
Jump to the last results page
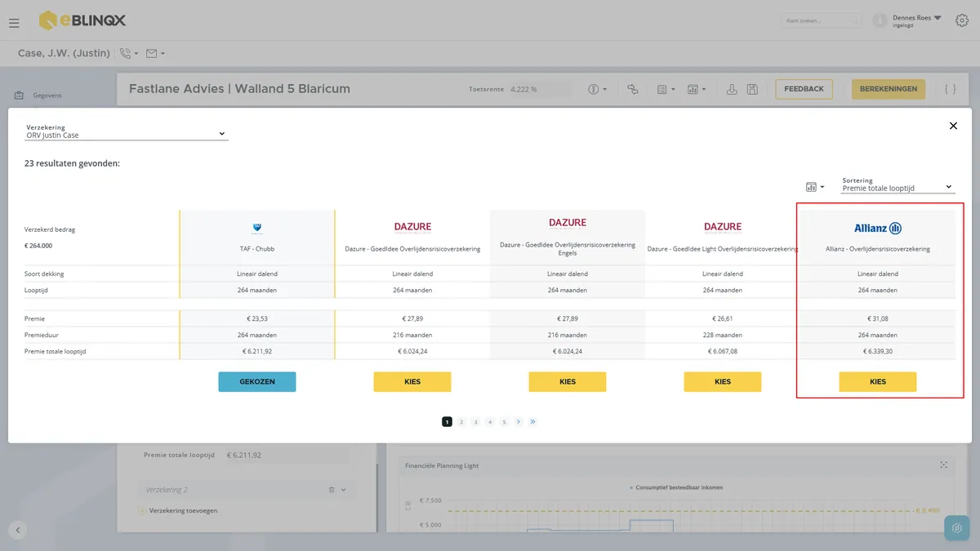533,422
